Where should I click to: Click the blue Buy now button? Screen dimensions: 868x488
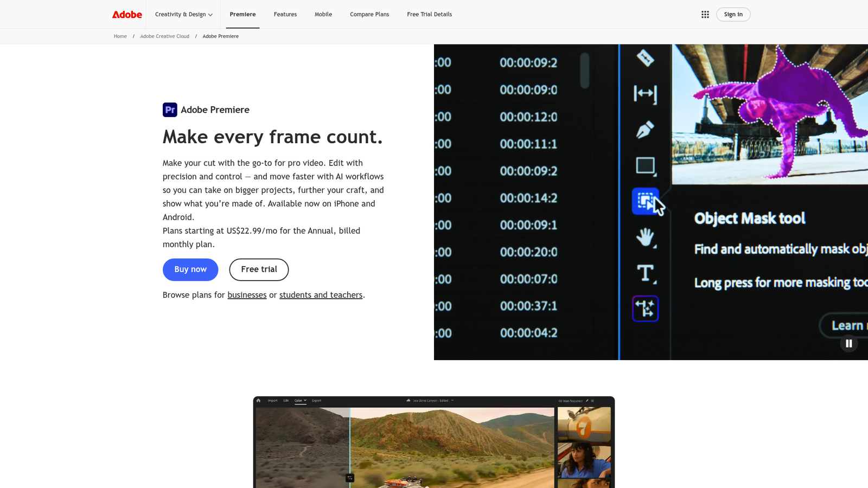[190, 269]
